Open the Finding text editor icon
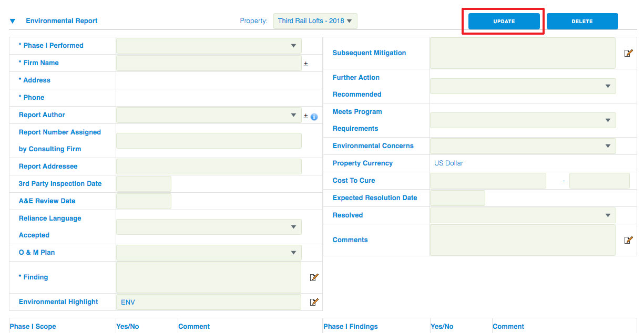The width and height of the screenshot is (644, 333). [x=314, y=277]
